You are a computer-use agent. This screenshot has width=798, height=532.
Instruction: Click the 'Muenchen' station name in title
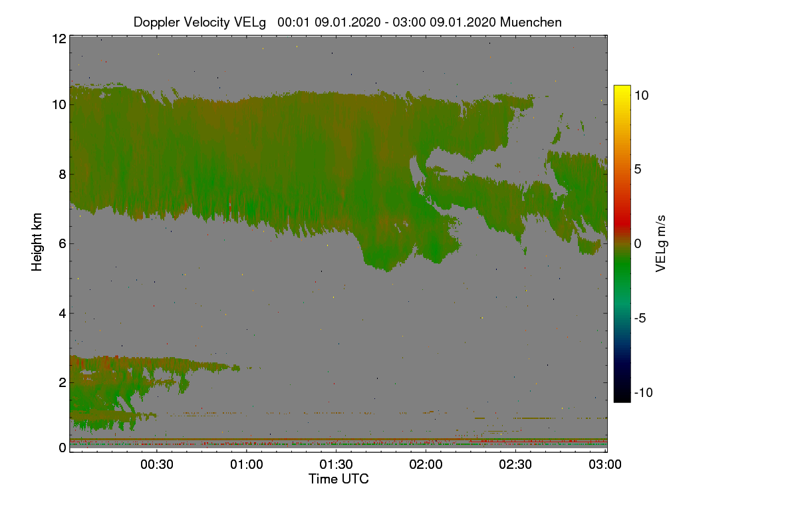point(531,22)
